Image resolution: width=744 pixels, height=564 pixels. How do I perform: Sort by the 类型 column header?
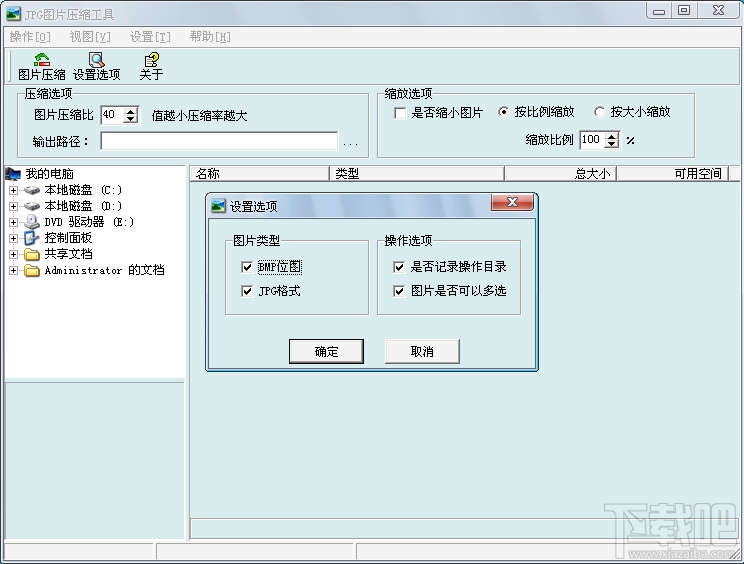click(x=417, y=174)
